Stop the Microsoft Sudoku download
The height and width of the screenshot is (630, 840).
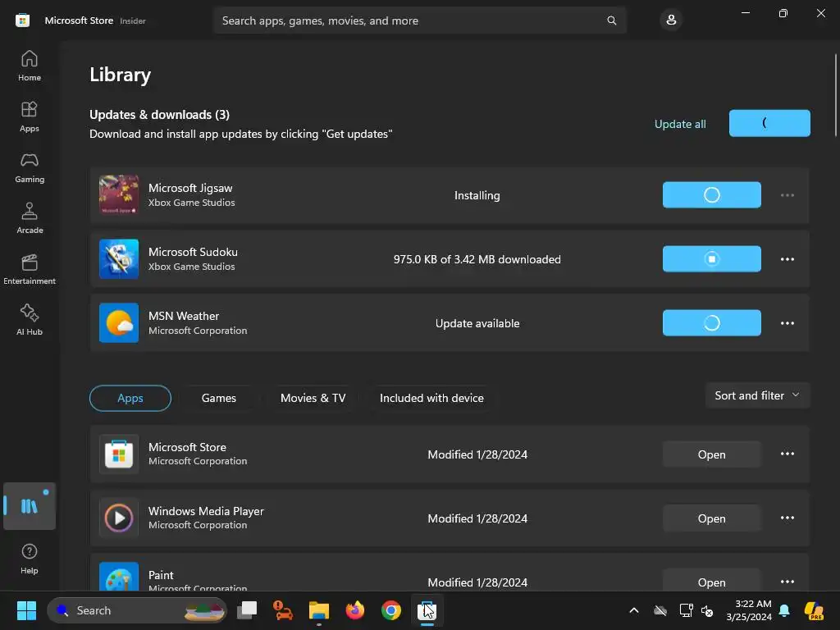point(711,258)
